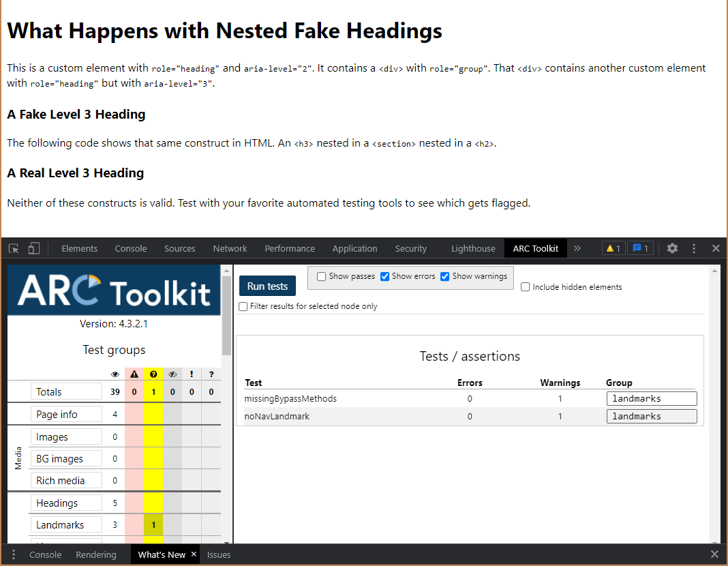This screenshot has height=566, width=728.
Task: Click the A Fake Level 3 Heading text
Action: pyautogui.click(x=76, y=114)
